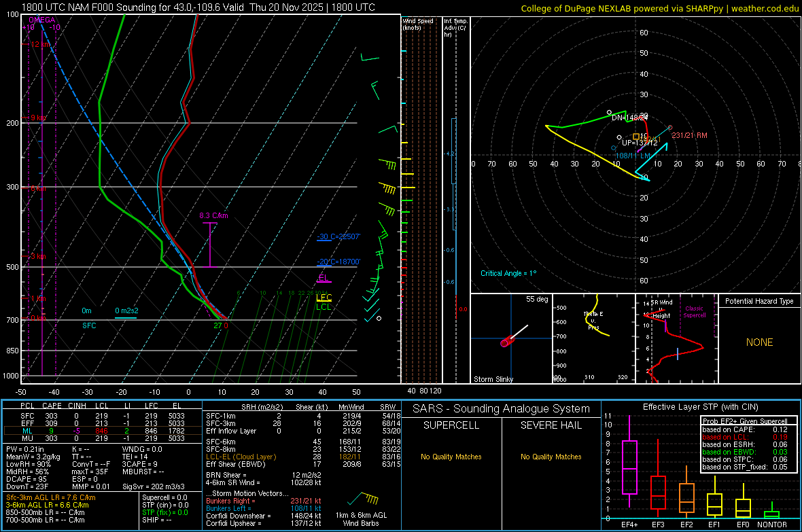The height and width of the screenshot is (532, 802).
Task: Click the yellow LFC level marker
Action: (x=324, y=297)
